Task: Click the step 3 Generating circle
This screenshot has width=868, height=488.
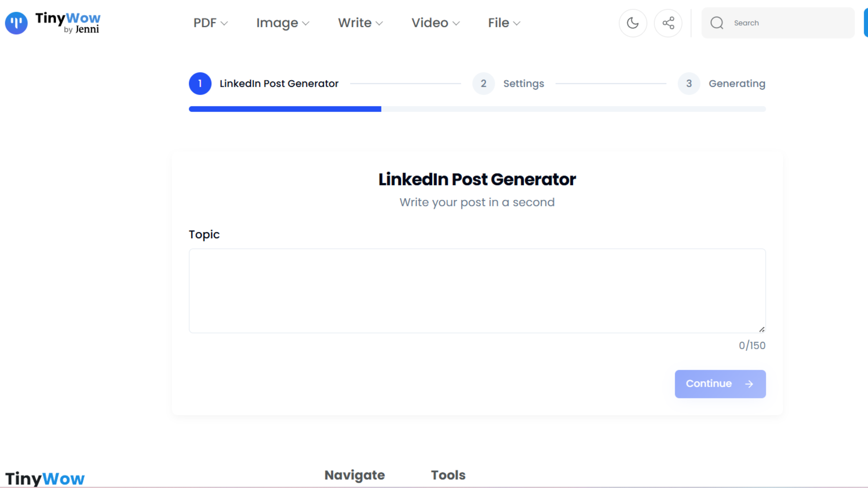Action: 689,84
